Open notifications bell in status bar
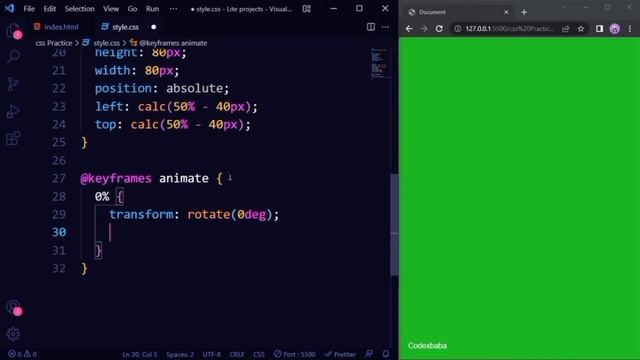 coord(386,354)
